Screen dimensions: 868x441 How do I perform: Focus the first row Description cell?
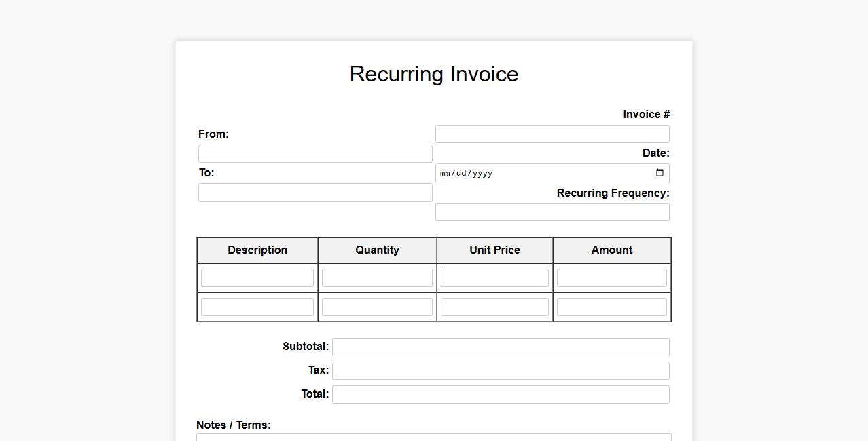(257, 277)
